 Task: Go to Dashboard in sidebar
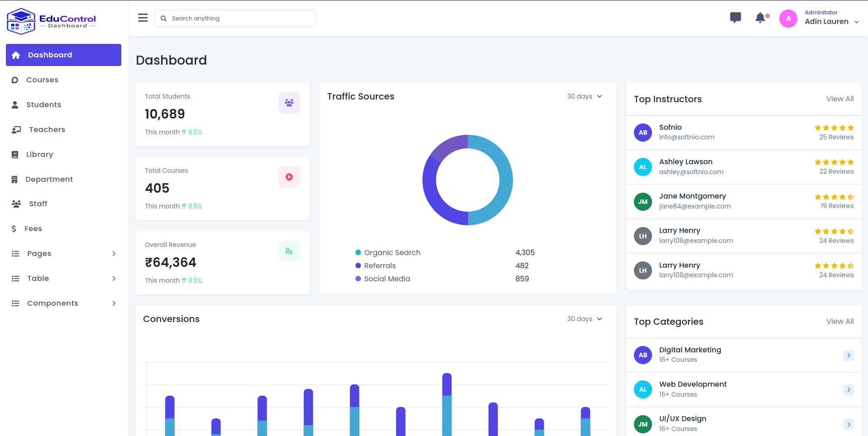[63, 55]
